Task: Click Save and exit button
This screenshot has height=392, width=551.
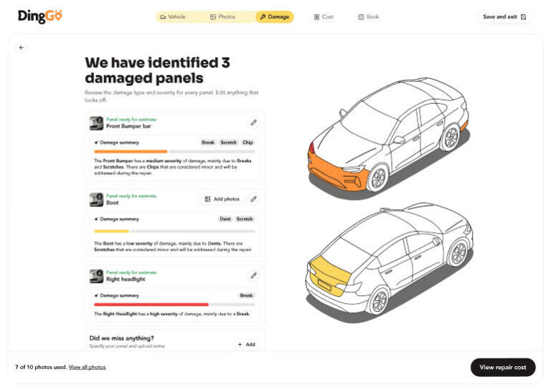Action: (x=504, y=17)
